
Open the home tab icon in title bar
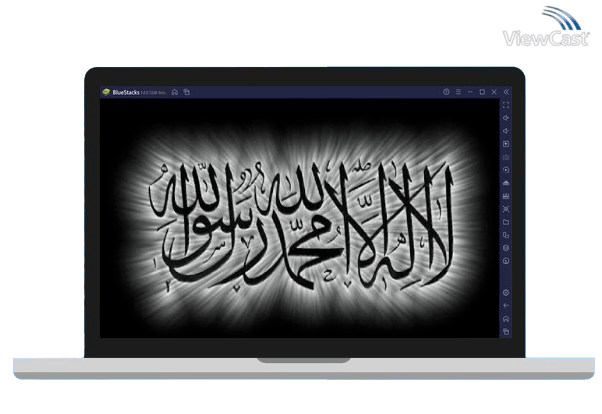point(175,92)
